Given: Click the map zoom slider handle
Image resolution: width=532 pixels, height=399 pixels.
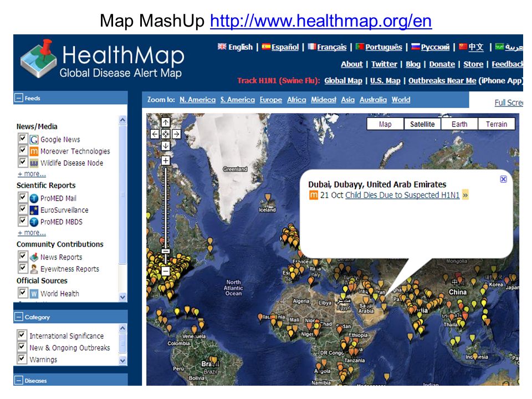Looking at the screenshot, I should coord(166,252).
